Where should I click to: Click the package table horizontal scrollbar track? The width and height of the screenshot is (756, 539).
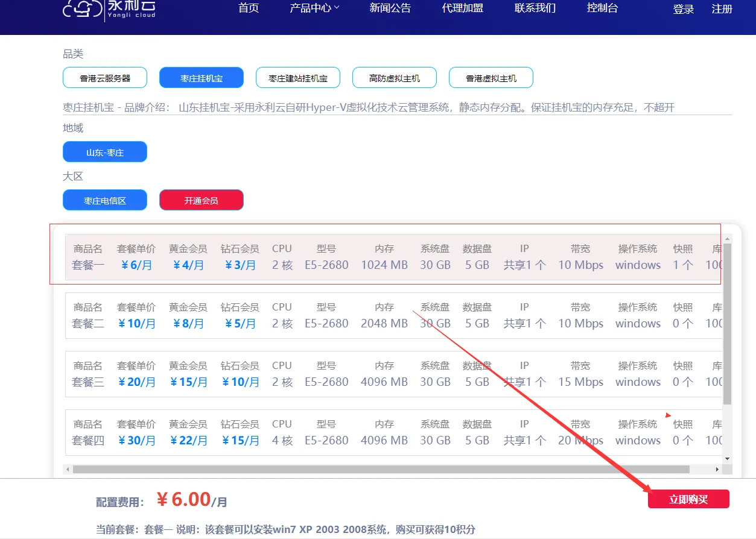tap(392, 469)
